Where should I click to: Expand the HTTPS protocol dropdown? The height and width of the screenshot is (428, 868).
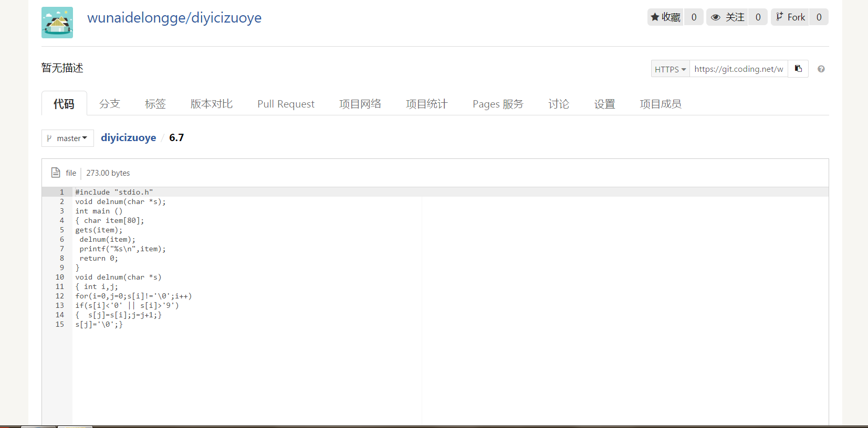(x=671, y=69)
